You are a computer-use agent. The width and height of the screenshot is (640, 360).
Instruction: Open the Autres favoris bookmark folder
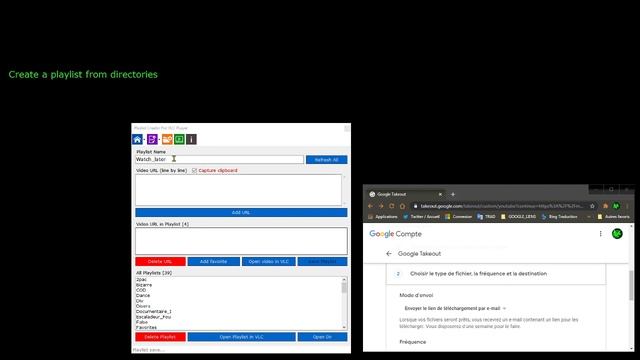(x=613, y=217)
